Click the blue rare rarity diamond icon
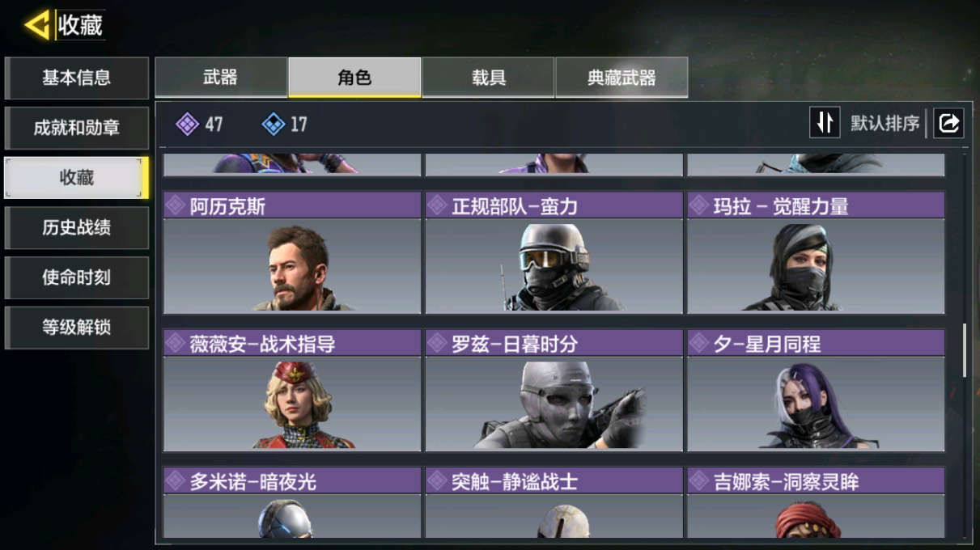 click(x=274, y=124)
